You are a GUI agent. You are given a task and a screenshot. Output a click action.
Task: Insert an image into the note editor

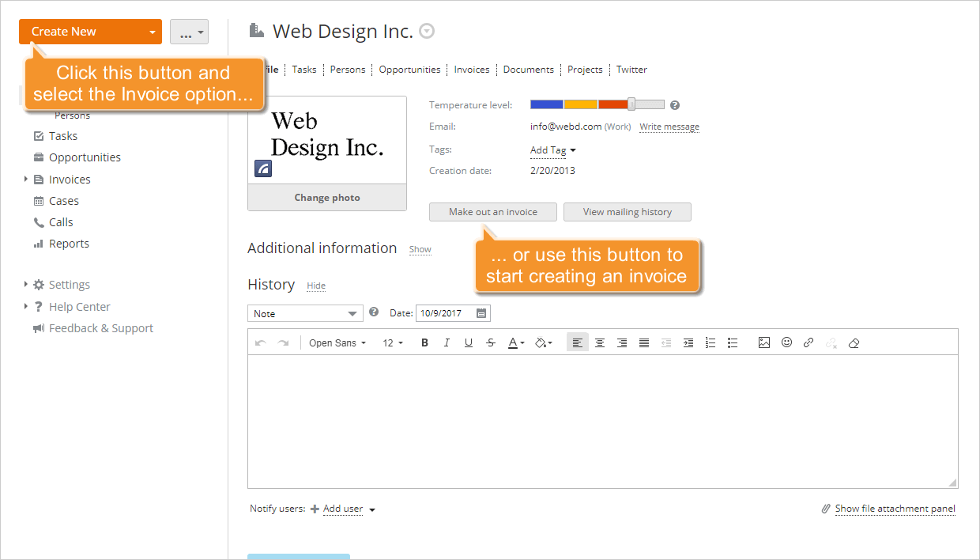point(763,342)
